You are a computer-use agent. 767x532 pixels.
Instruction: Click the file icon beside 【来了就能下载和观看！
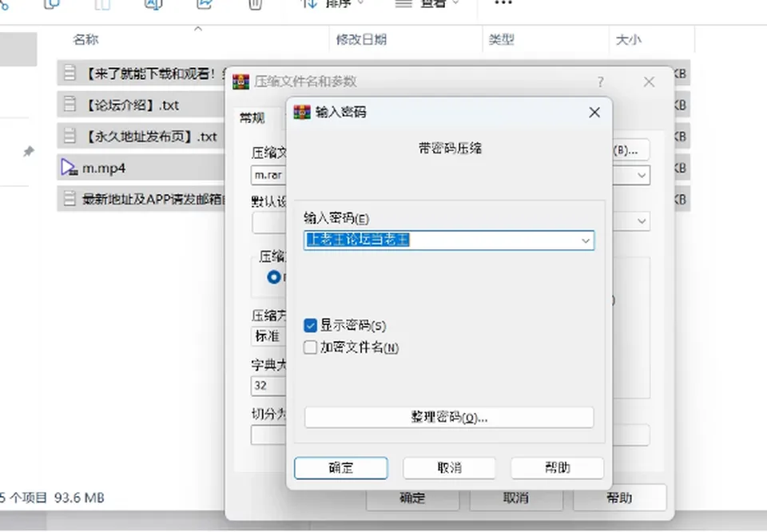click(x=70, y=73)
